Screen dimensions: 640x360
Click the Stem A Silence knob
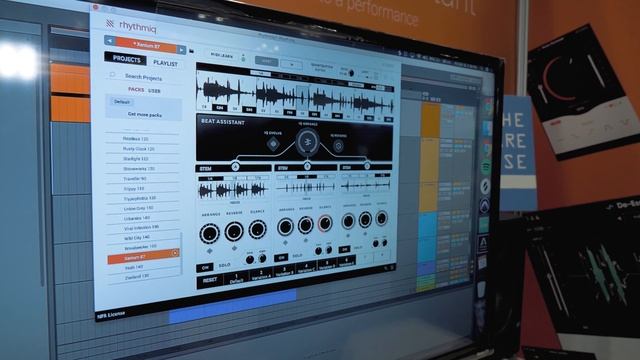click(258, 229)
